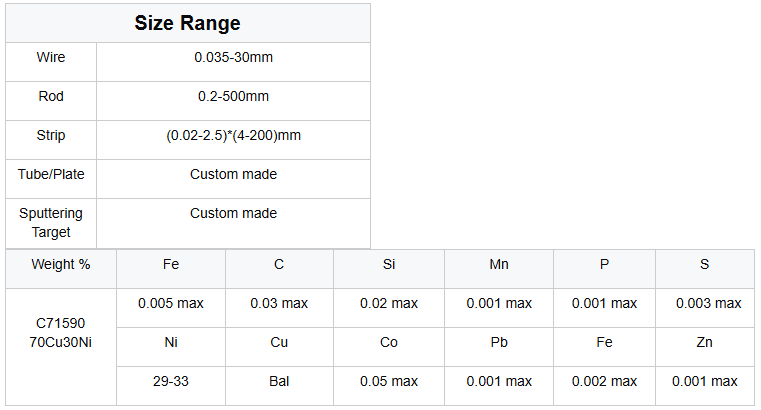Screen dimensions: 761x410
Task: Click the Zn element cell
Action: [706, 343]
